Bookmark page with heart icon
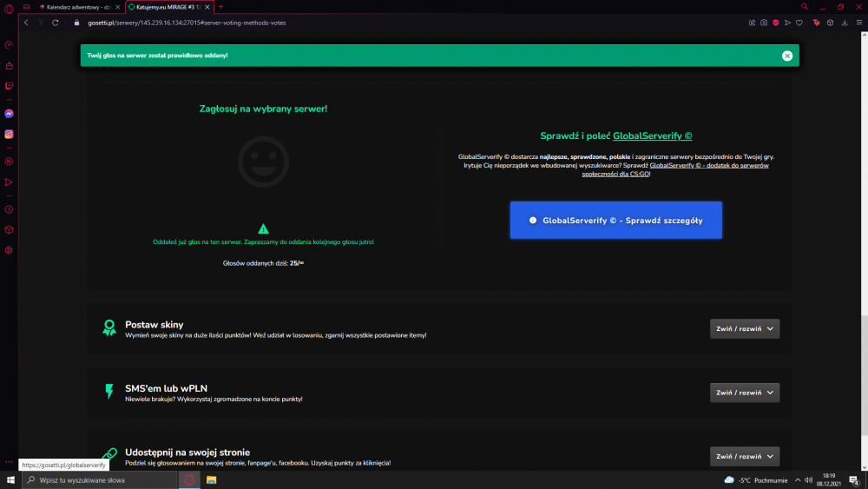Viewport: 868px width, 489px height. [x=799, y=23]
